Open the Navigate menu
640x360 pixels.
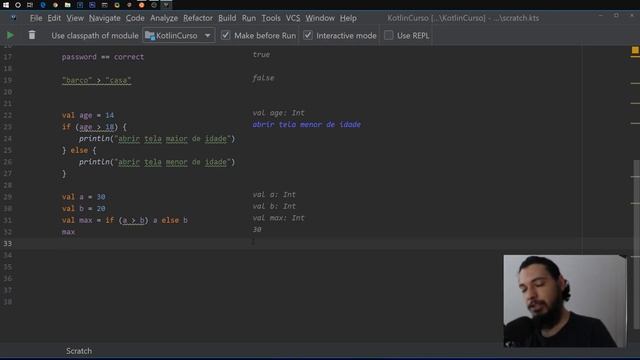(104, 18)
